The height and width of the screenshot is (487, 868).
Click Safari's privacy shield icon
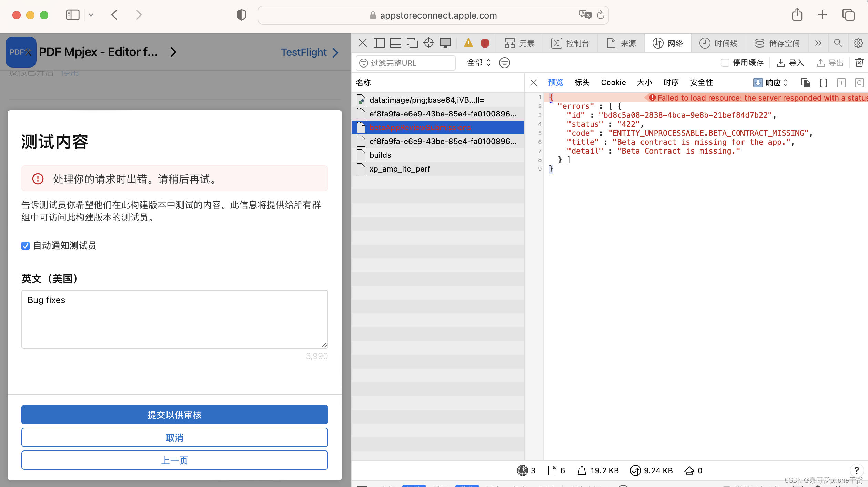241,15
